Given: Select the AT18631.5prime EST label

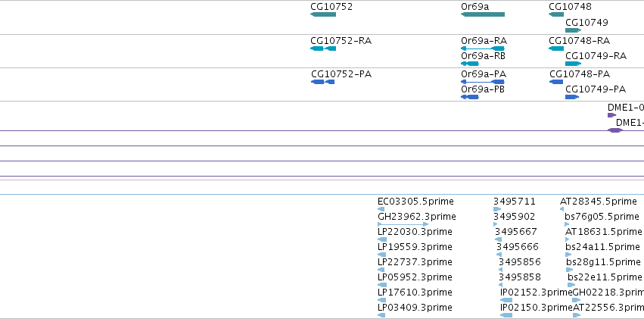Looking at the screenshot, I should point(604,232).
